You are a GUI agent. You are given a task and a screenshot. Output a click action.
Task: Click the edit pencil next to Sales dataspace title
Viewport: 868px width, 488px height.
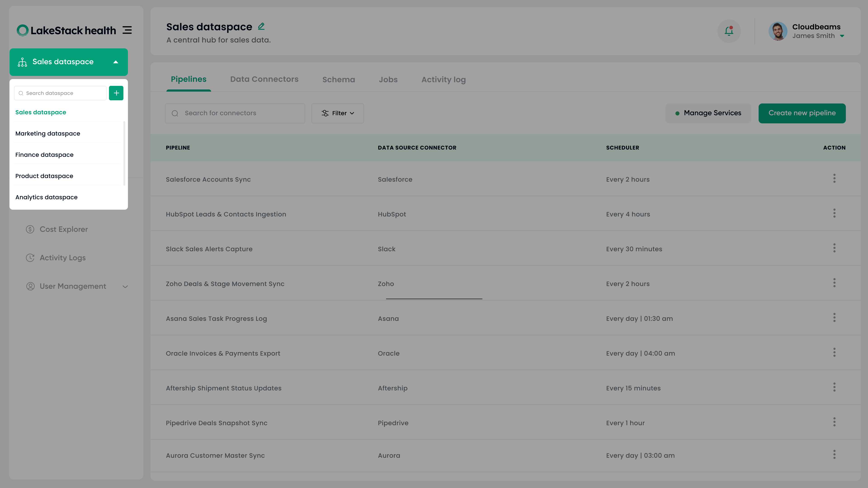pyautogui.click(x=261, y=26)
